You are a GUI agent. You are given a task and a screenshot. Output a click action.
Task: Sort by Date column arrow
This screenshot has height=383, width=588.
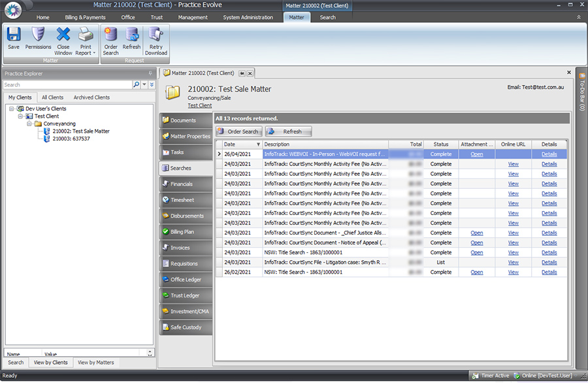[258, 144]
